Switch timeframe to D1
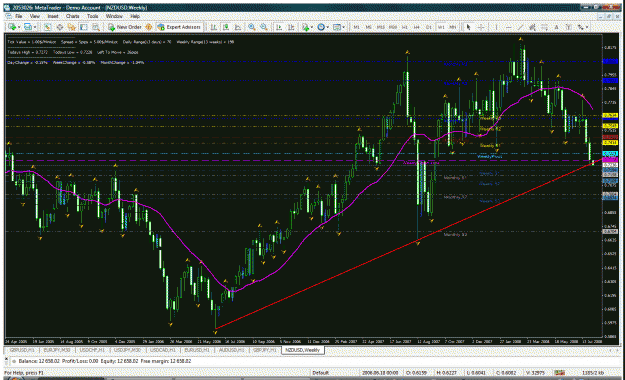 [428, 27]
